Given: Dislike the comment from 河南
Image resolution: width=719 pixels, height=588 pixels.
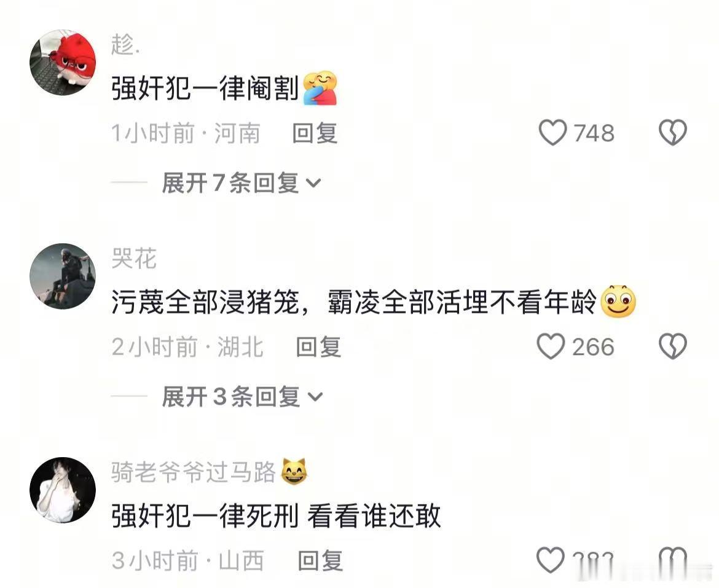Looking at the screenshot, I should coord(673,133).
